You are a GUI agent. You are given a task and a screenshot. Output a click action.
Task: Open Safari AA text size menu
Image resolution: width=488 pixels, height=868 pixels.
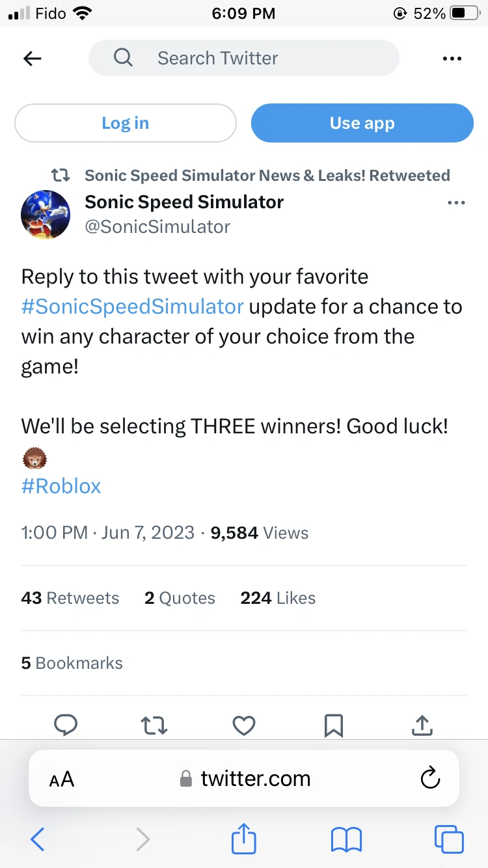(62, 779)
